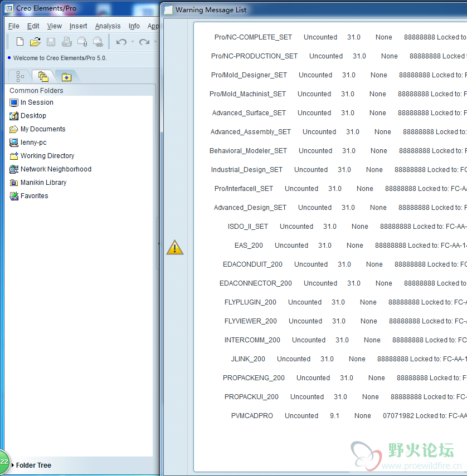The height and width of the screenshot is (476, 467).
Task: Click the Pro/Mold_Machinist_SET license entry
Action: point(247,94)
